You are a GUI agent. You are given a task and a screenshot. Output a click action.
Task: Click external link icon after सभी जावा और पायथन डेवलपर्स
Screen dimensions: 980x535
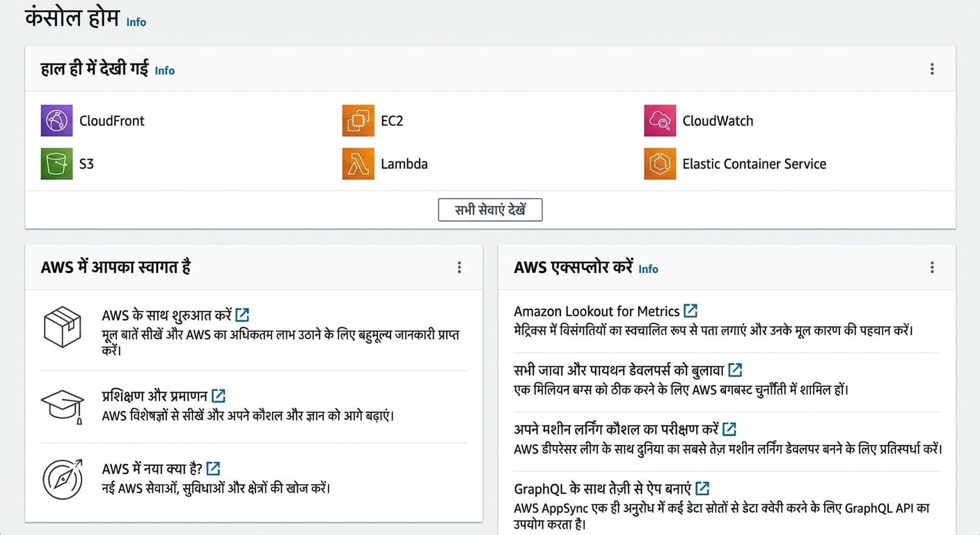pyautogui.click(x=735, y=369)
